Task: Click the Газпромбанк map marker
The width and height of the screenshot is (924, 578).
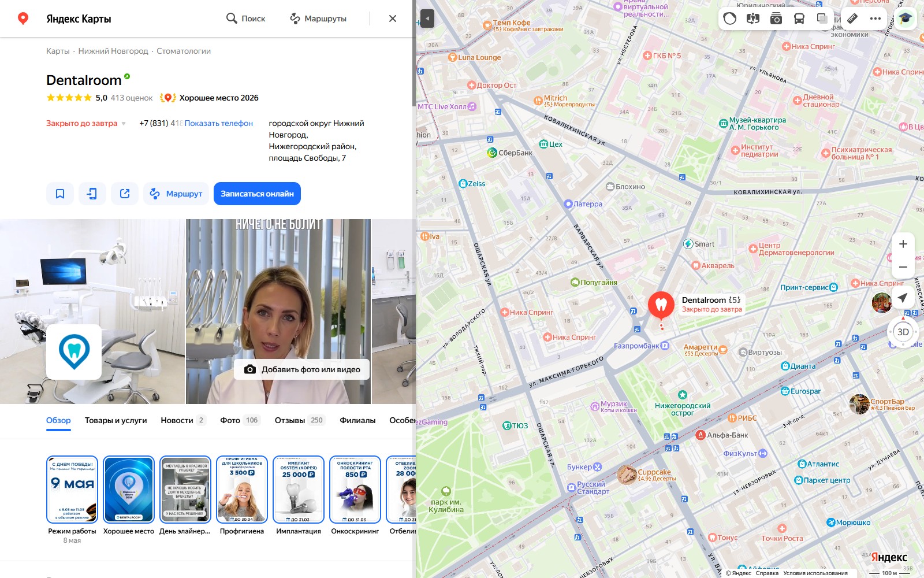Action: (x=665, y=346)
